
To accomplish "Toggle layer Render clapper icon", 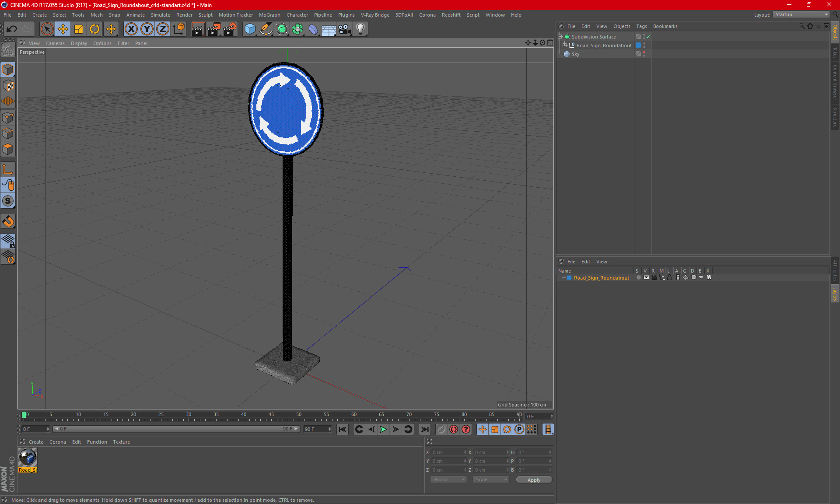I will coord(654,277).
